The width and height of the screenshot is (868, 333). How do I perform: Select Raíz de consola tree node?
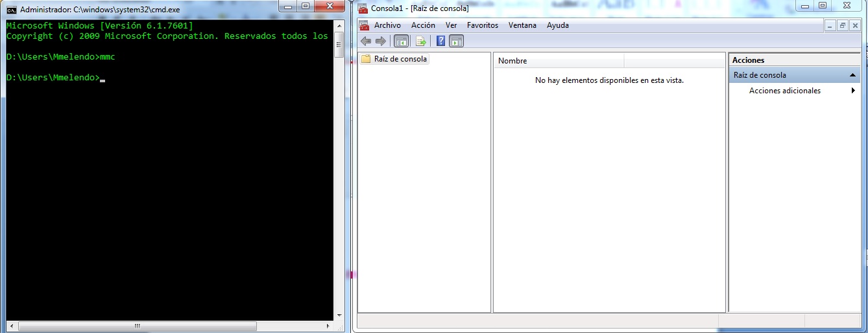point(400,59)
